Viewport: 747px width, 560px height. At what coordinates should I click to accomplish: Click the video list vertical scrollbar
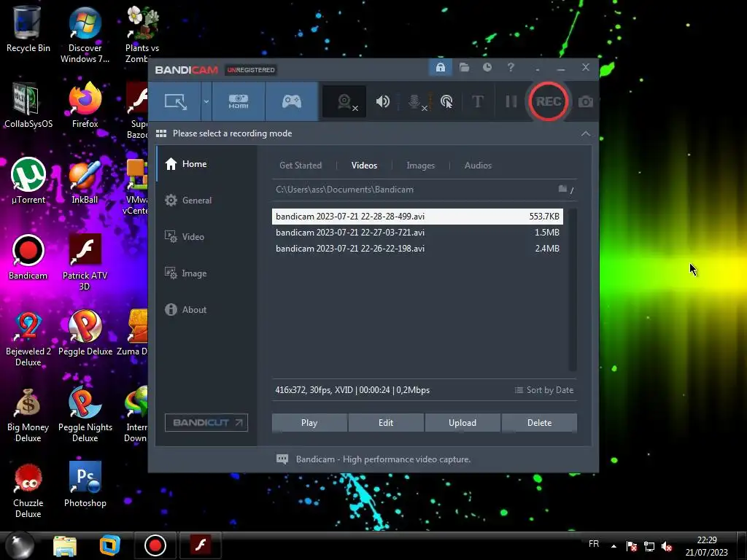[573, 289]
